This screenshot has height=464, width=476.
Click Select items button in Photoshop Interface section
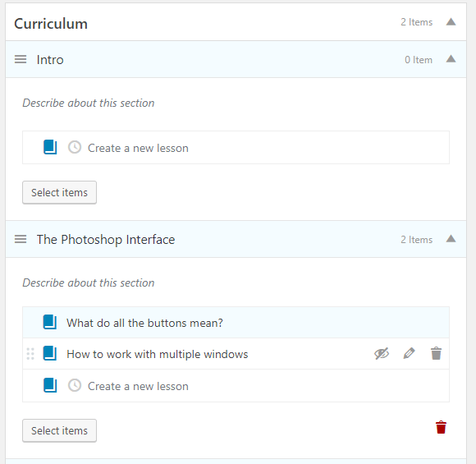pyautogui.click(x=59, y=431)
